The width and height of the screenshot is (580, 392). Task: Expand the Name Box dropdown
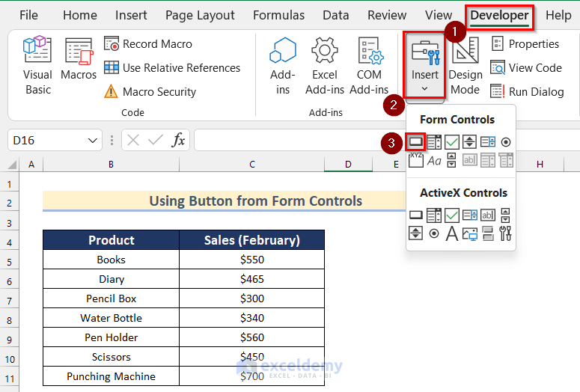(93, 140)
